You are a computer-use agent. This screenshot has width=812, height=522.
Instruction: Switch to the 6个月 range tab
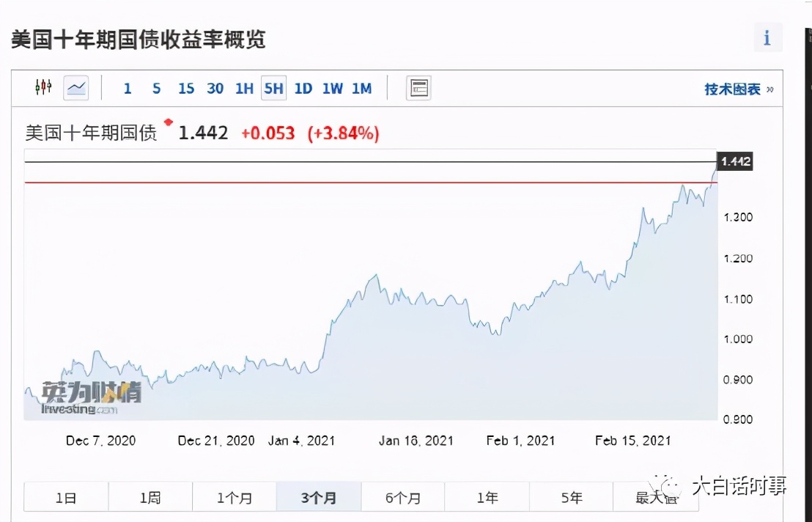[x=402, y=496]
